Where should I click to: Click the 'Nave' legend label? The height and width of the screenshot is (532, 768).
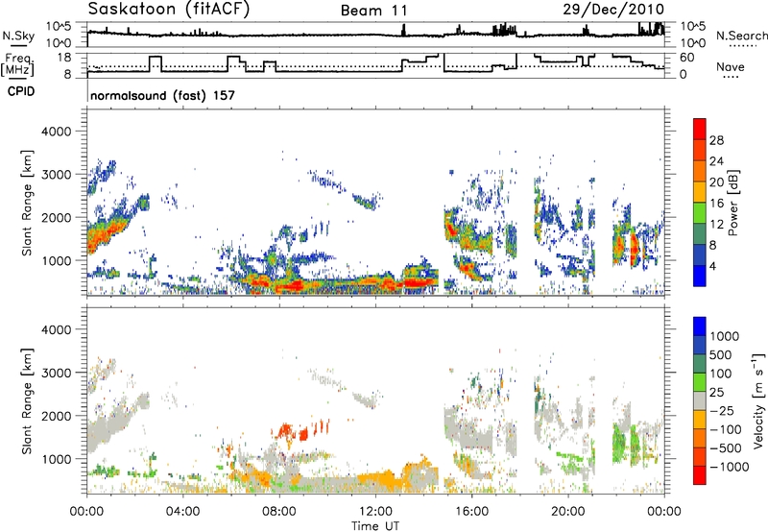click(731, 66)
